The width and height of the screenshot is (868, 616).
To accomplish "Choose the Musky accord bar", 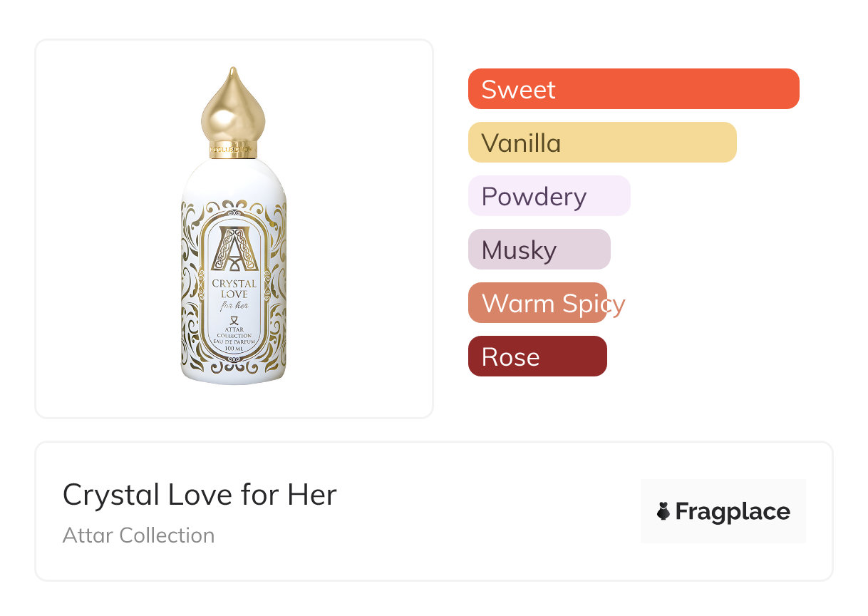I will (539, 250).
